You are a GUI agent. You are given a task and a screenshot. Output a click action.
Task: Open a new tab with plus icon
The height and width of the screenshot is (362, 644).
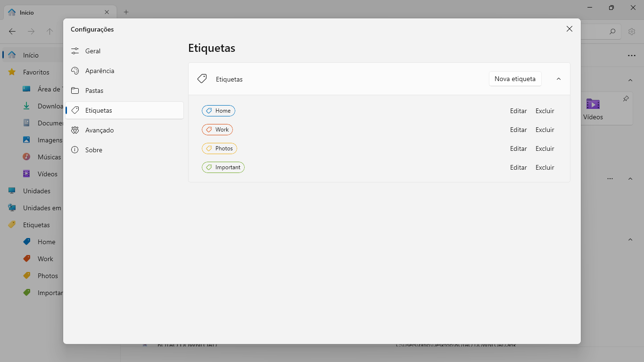tap(126, 12)
